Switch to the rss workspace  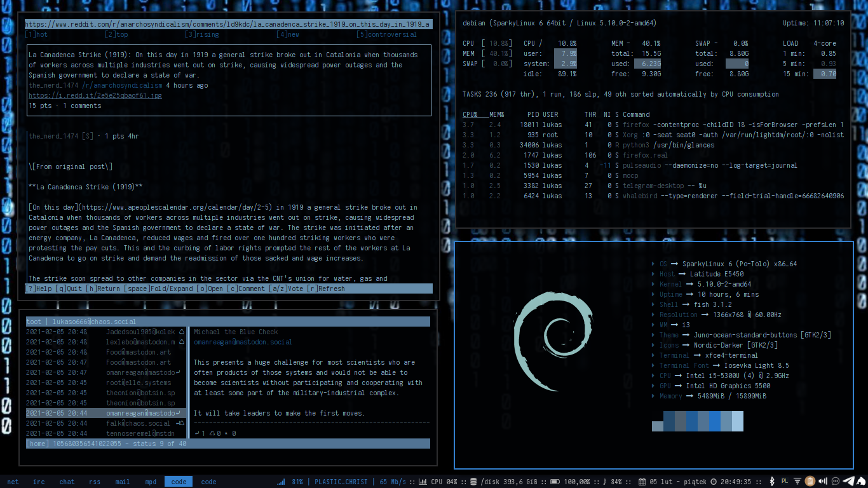95,482
